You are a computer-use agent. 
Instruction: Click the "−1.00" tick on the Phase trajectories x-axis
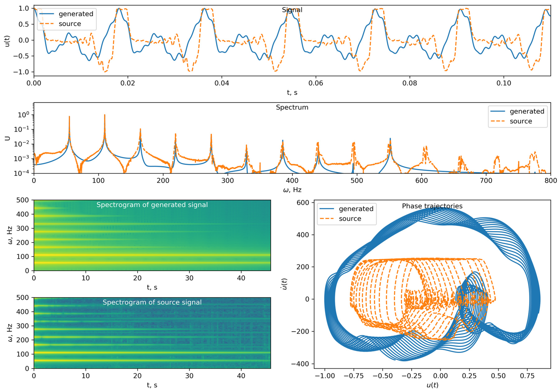pos(325,376)
